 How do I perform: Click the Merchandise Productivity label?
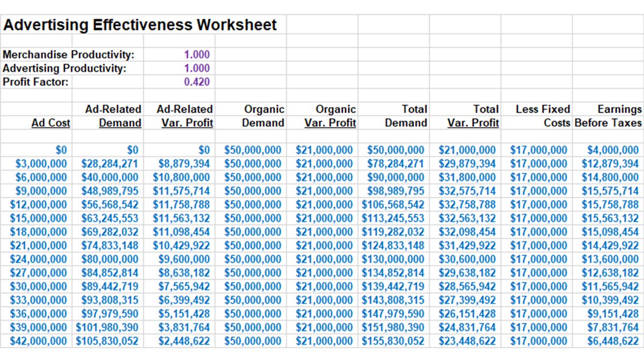69,55
